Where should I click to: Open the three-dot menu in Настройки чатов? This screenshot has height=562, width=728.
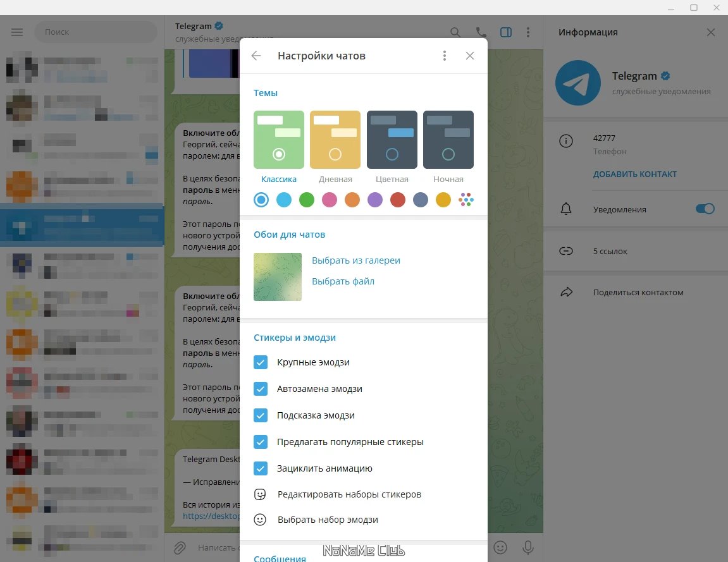[445, 56]
